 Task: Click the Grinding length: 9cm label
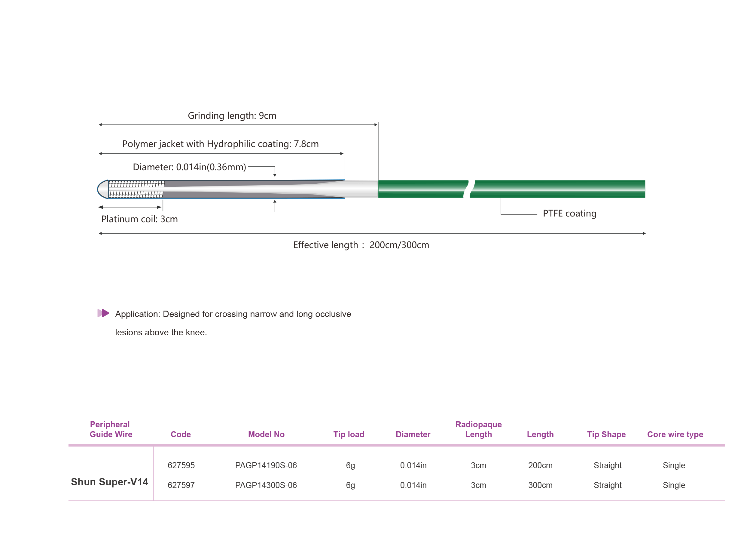(x=232, y=116)
